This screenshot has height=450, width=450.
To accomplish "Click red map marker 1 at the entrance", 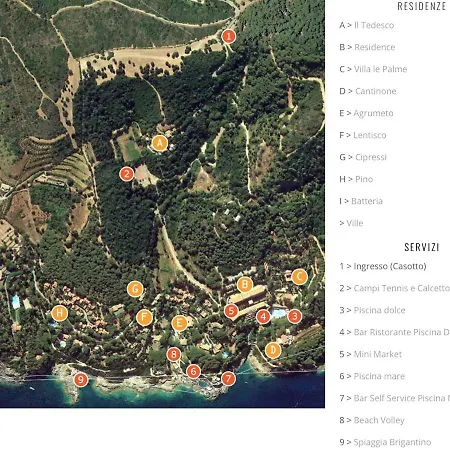I will tap(229, 36).
